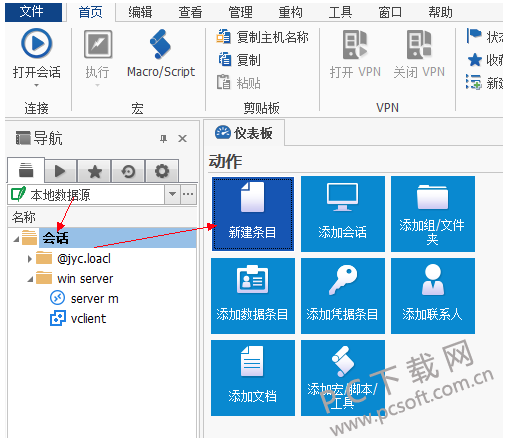Select the opened sessions play tab

(x=60, y=171)
